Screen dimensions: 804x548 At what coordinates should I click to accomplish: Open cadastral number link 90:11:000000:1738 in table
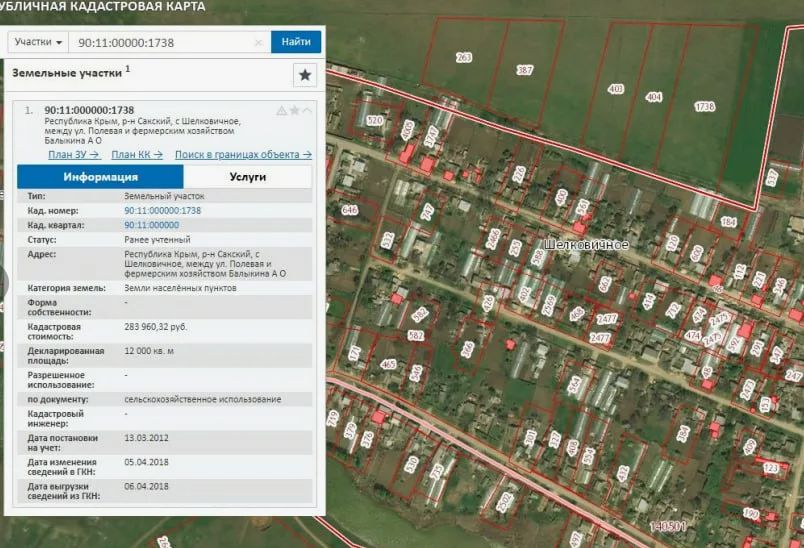click(x=162, y=211)
